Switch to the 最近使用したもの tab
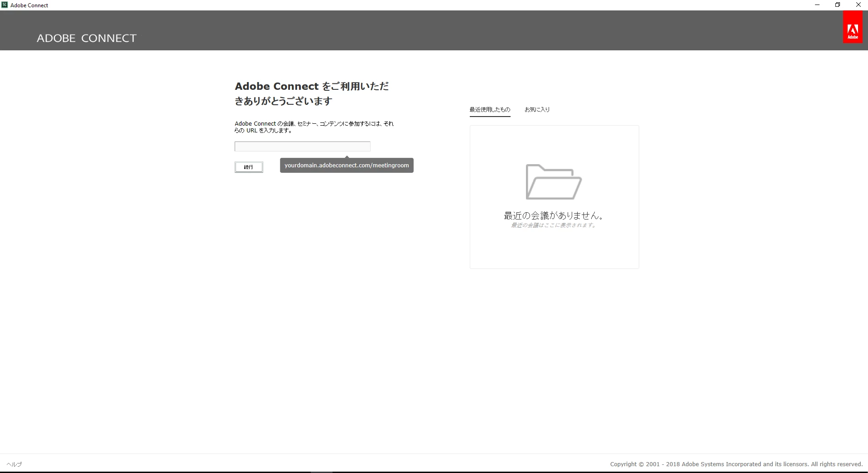The image size is (868, 473). tap(490, 110)
